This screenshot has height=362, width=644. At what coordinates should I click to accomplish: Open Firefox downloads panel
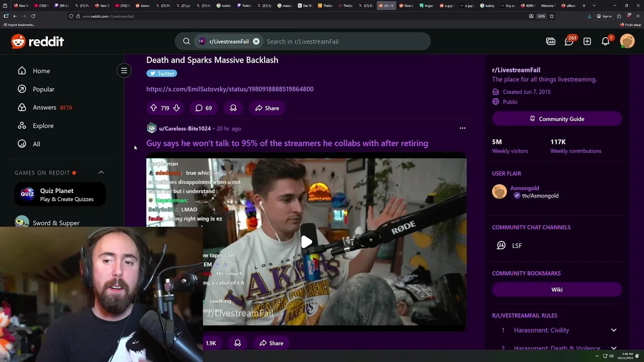pos(590,16)
